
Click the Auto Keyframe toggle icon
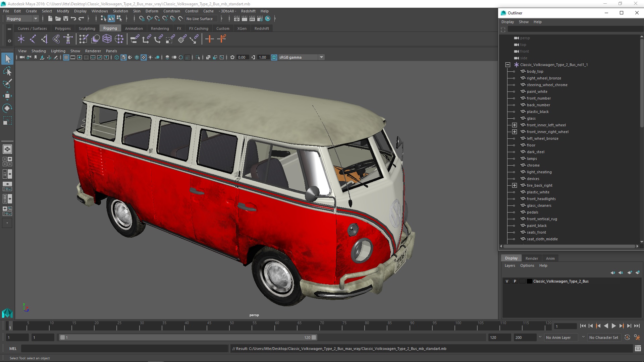pyautogui.click(x=627, y=338)
